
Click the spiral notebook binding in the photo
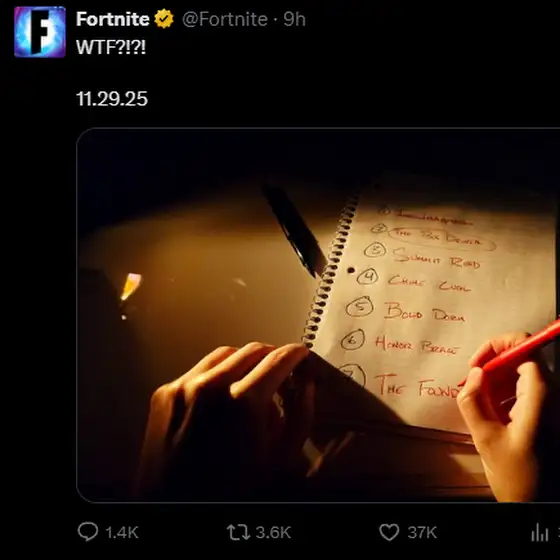click(x=331, y=271)
